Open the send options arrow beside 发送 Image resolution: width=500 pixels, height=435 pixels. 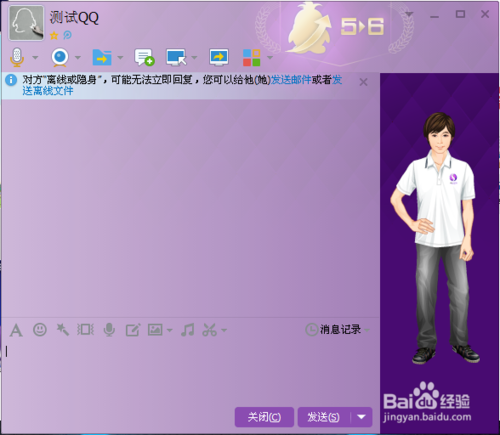(361, 417)
